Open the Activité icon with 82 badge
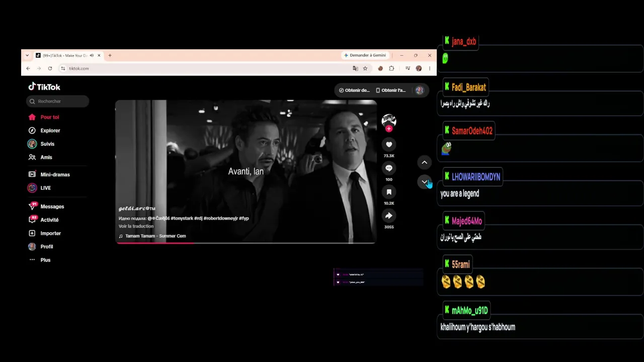This screenshot has width=644, height=362. 32,220
